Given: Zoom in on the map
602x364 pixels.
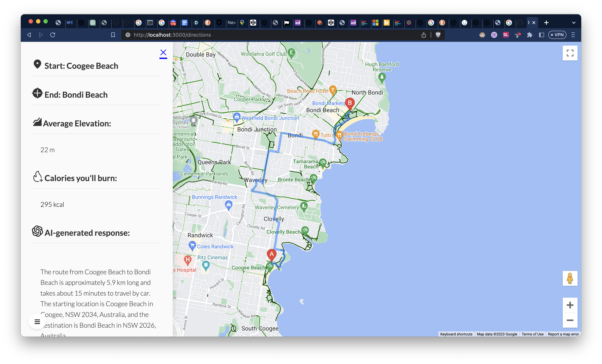Looking at the screenshot, I should 570,305.
